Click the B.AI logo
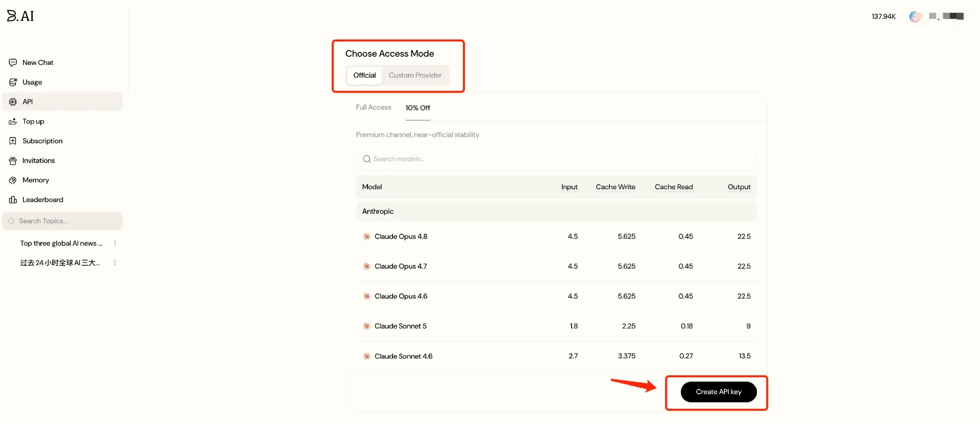This screenshot has width=980, height=424. (x=20, y=16)
